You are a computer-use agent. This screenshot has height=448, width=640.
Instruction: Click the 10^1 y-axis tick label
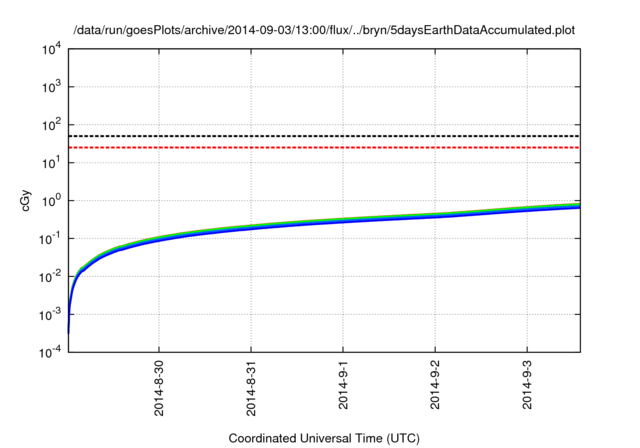pos(51,163)
